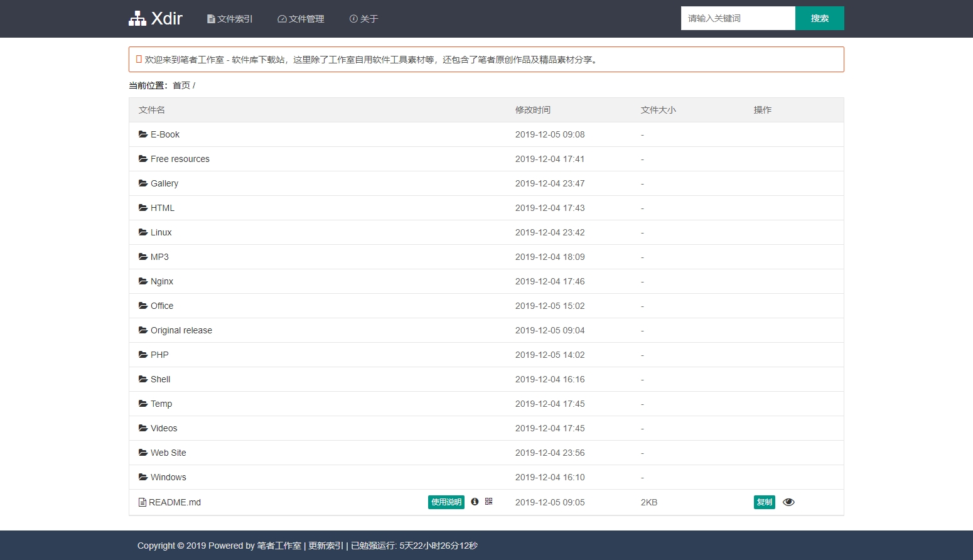Image resolution: width=973 pixels, height=560 pixels.
Task: Open the HTML folder link
Action: coord(163,208)
